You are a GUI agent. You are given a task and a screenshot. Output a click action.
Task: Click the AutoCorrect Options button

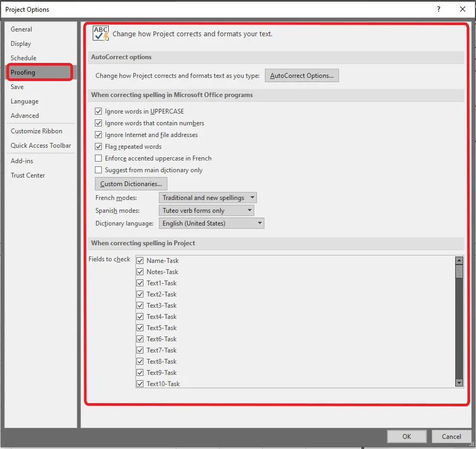coord(302,75)
